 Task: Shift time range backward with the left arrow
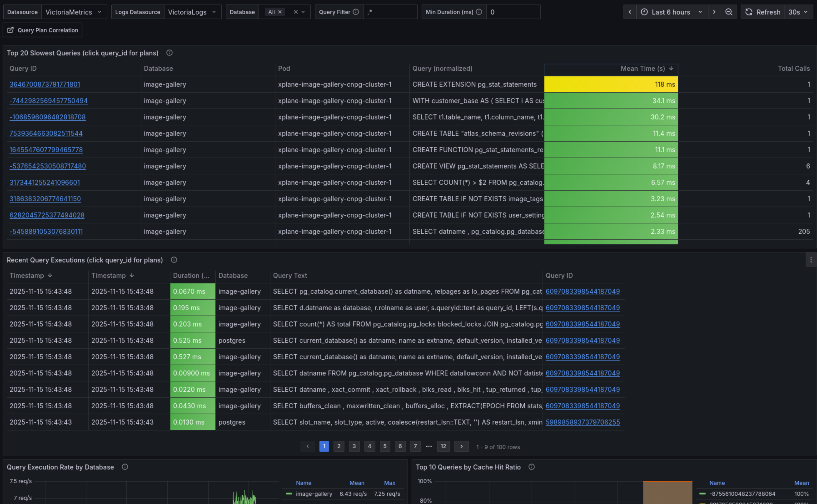click(630, 12)
